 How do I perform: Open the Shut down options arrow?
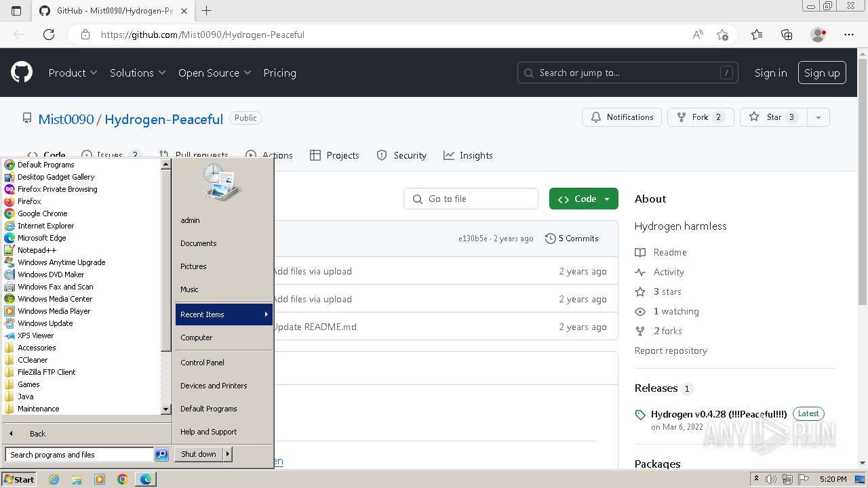pos(228,454)
